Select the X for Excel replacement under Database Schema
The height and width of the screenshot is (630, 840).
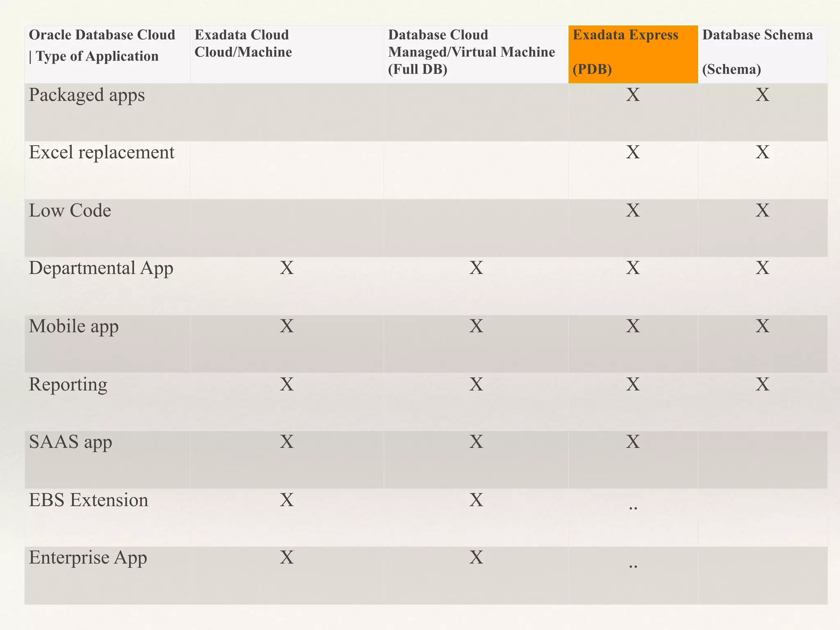762,153
